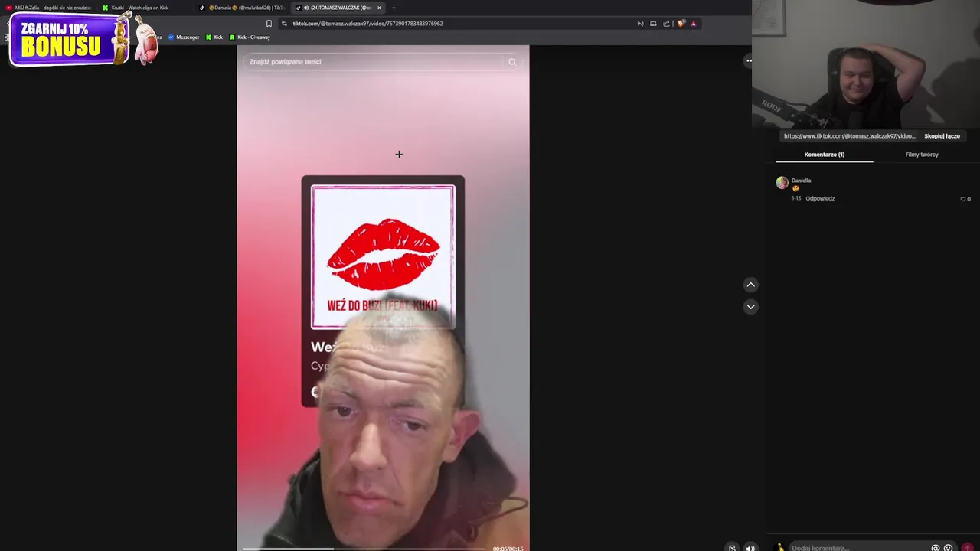Click the search magnifier in TikTok search
The height and width of the screenshot is (551, 980).
(x=512, y=62)
